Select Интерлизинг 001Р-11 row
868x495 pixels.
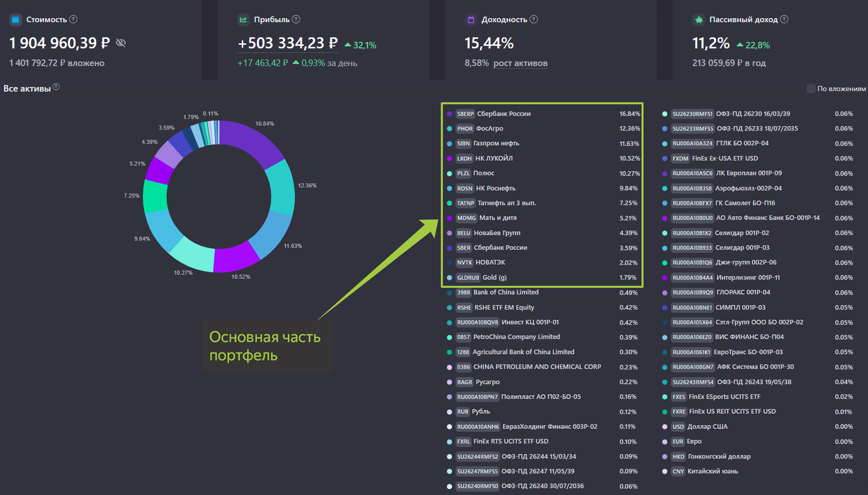(x=758, y=278)
